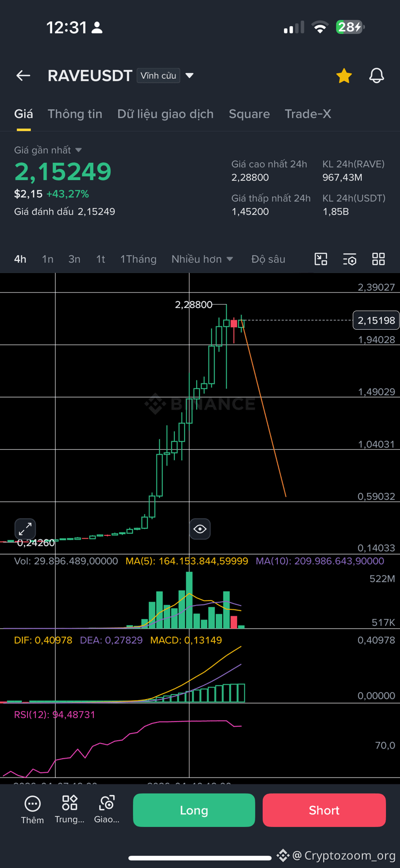The height and width of the screenshot is (868, 400).
Task: Tap the red Short button
Action: [x=324, y=810]
